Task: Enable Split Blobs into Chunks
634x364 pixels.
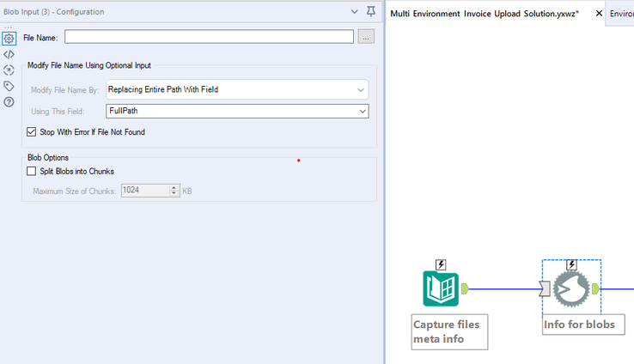Action: pos(31,172)
